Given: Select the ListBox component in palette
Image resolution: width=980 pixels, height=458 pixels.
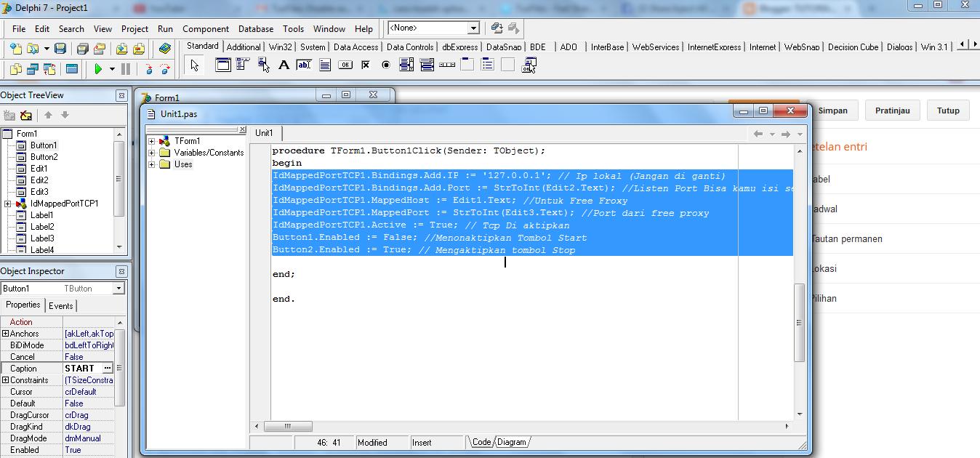Looking at the screenshot, I should pos(406,65).
